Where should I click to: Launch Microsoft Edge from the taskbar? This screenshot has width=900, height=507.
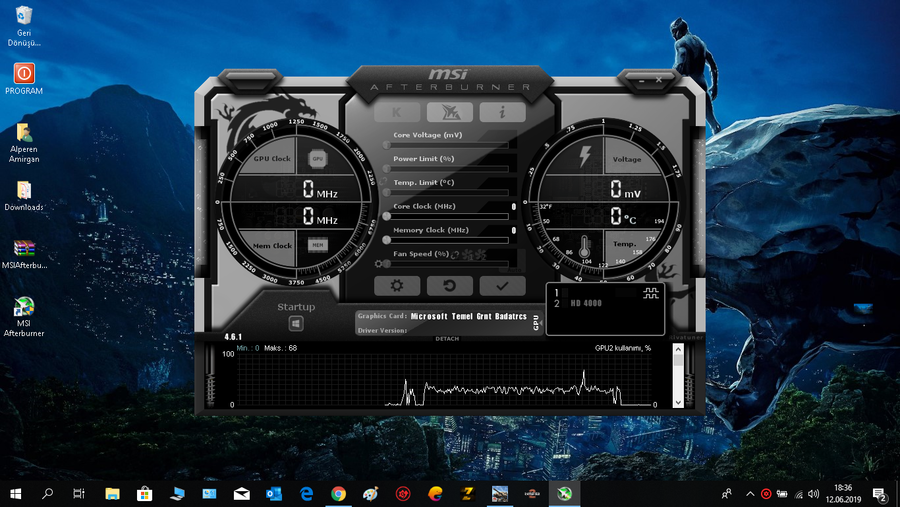click(307, 494)
